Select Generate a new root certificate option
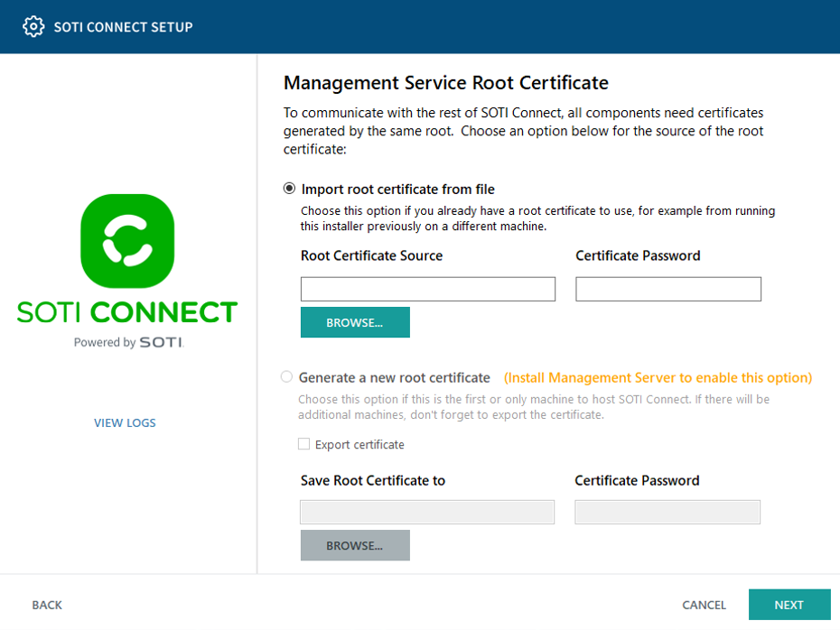This screenshot has width=840, height=630. click(286, 376)
